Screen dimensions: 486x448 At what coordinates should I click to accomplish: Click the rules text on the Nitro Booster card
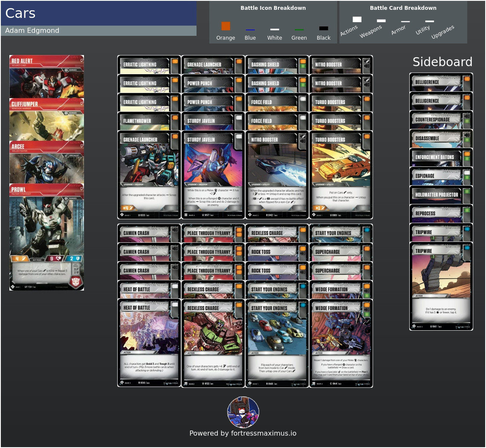277,196
